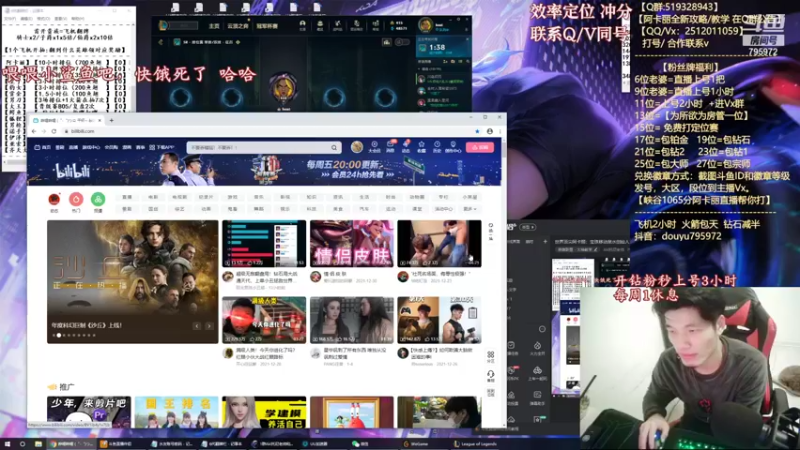Open the 大会员 membership icon in Bilibili
The width and height of the screenshot is (800, 450).
tap(374, 147)
